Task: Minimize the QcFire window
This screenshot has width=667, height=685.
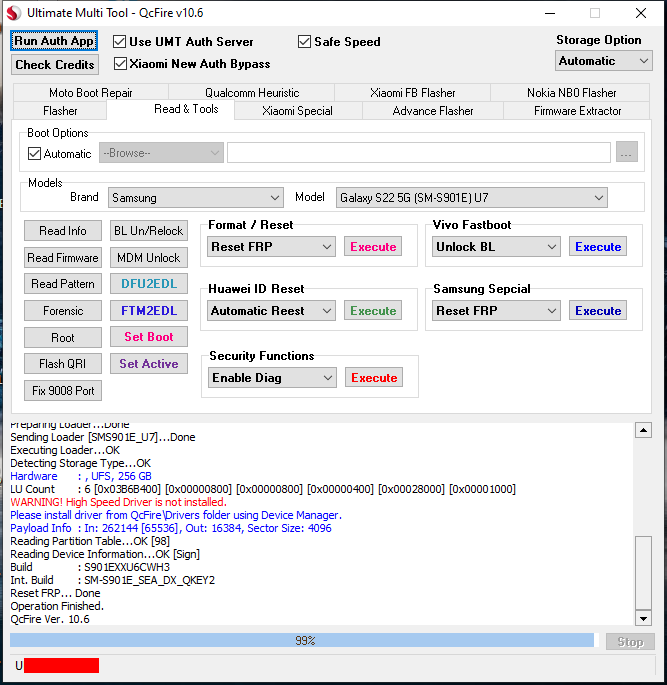Action: coord(550,13)
